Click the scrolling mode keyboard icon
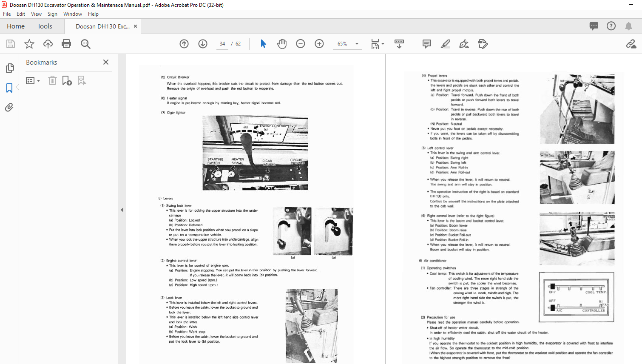This screenshot has height=364, width=642. (399, 44)
